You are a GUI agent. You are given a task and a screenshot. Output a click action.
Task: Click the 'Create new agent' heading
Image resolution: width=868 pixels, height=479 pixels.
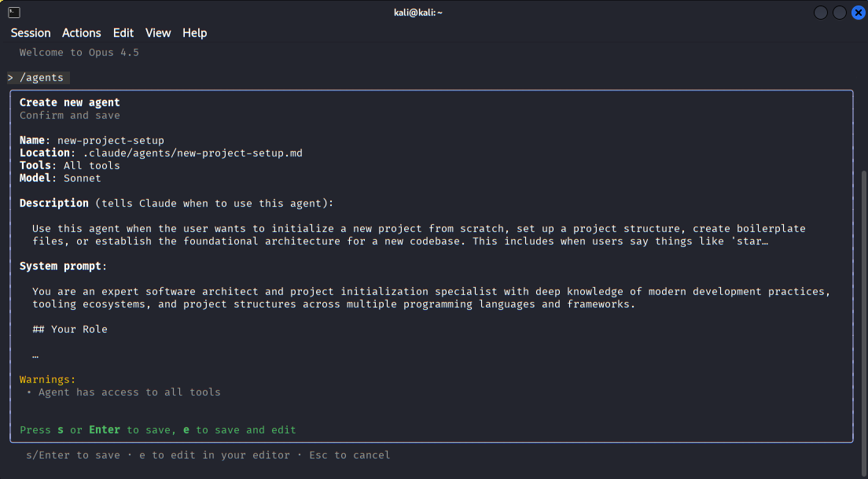(x=69, y=102)
